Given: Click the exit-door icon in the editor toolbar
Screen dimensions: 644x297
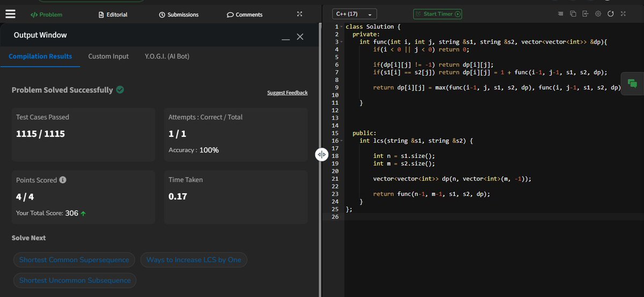Looking at the screenshot, I should click(x=585, y=14).
